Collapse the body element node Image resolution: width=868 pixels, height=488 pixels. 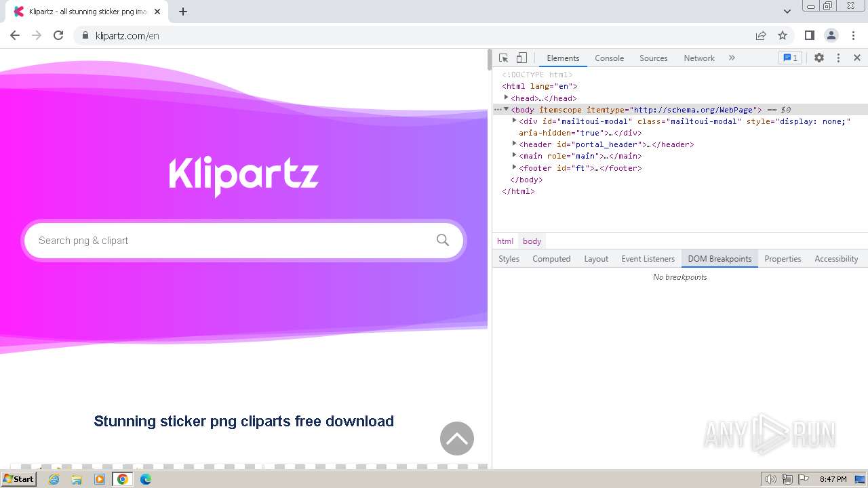506,109
